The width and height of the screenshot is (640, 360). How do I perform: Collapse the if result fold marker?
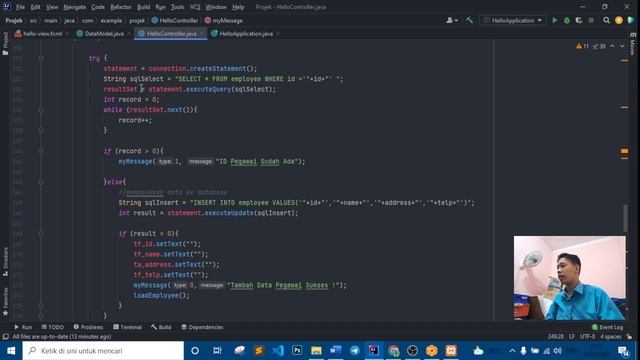click(x=41, y=234)
